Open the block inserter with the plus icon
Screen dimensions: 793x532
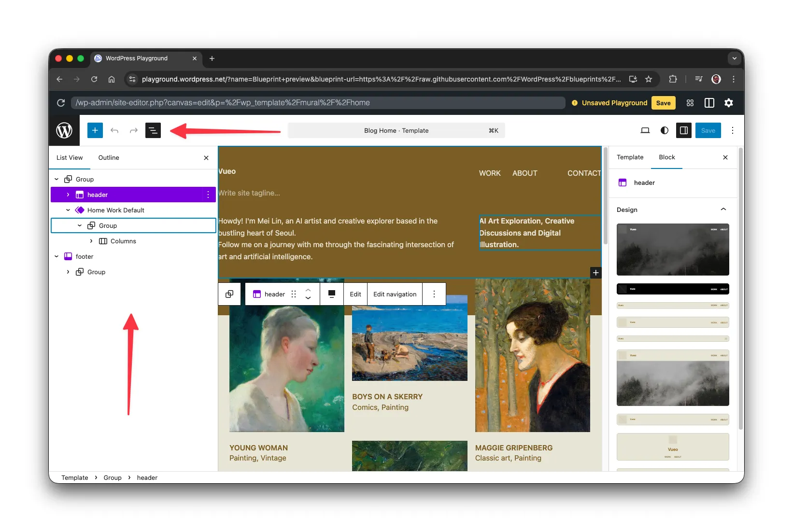click(x=95, y=130)
